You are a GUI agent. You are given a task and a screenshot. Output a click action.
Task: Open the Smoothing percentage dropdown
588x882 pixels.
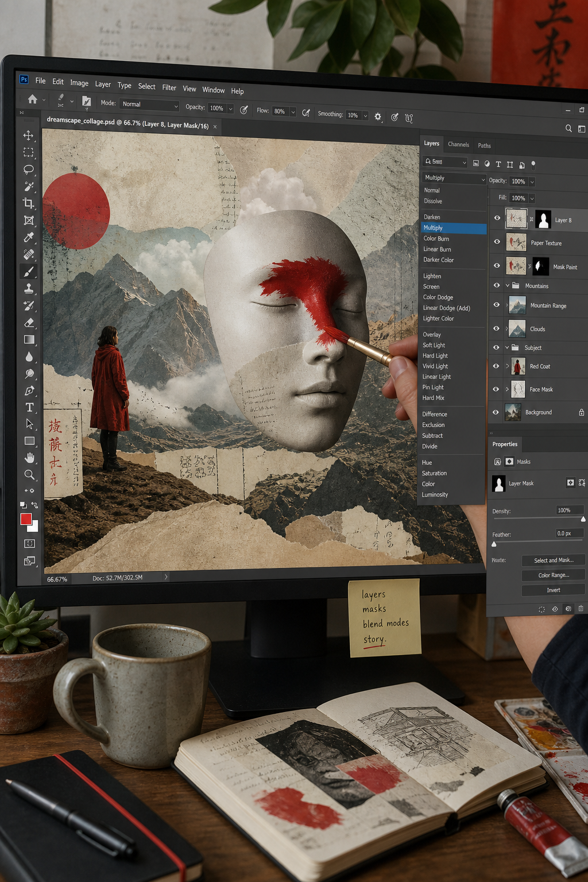click(365, 115)
